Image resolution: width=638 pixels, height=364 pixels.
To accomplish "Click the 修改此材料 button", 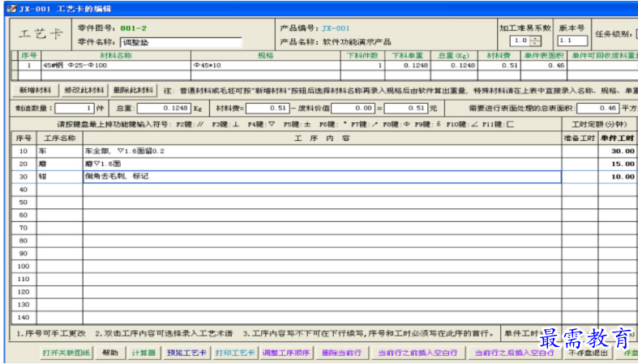I will click(83, 90).
